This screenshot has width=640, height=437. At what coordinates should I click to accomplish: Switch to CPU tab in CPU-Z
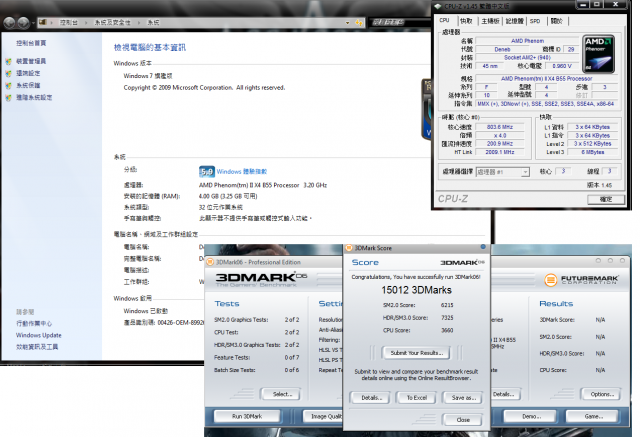[444, 20]
